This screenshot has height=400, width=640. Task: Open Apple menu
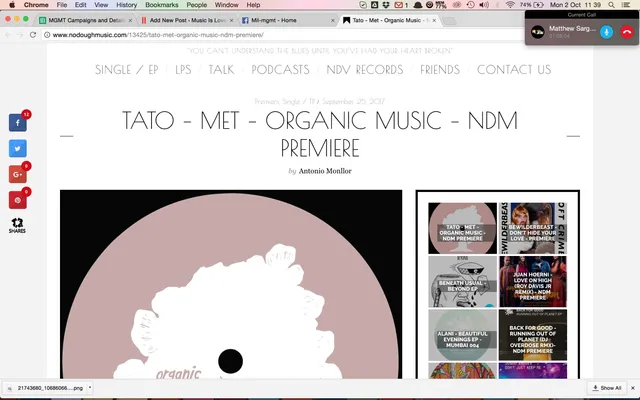coord(12,5)
